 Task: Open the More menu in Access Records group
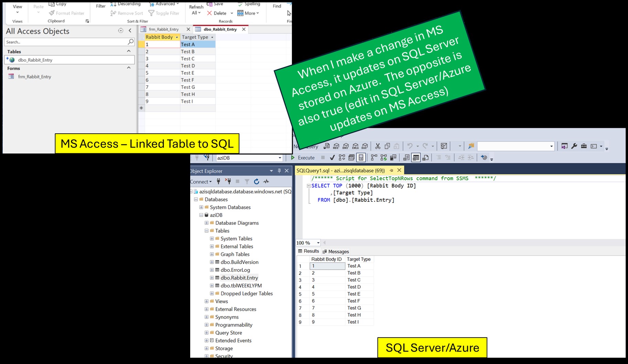pyautogui.click(x=248, y=13)
